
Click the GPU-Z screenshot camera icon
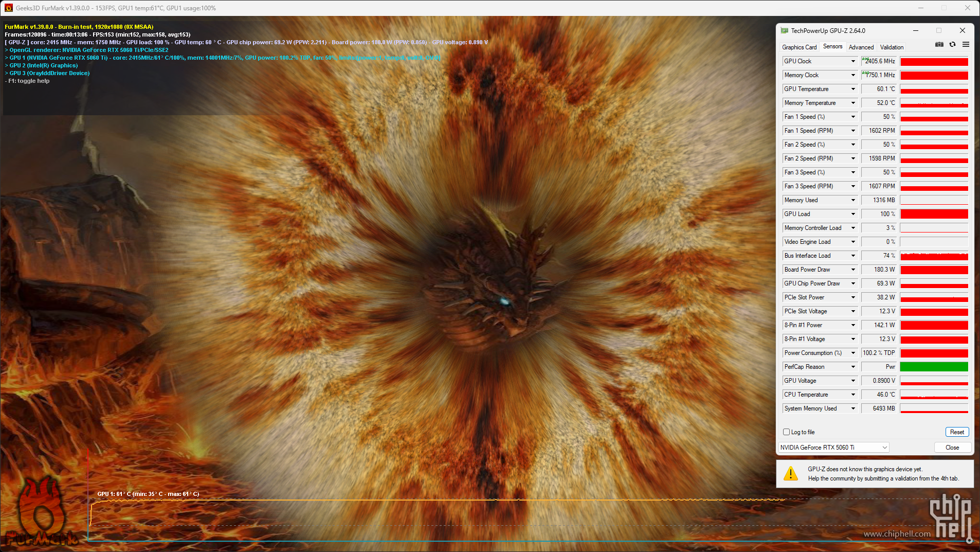tap(939, 45)
